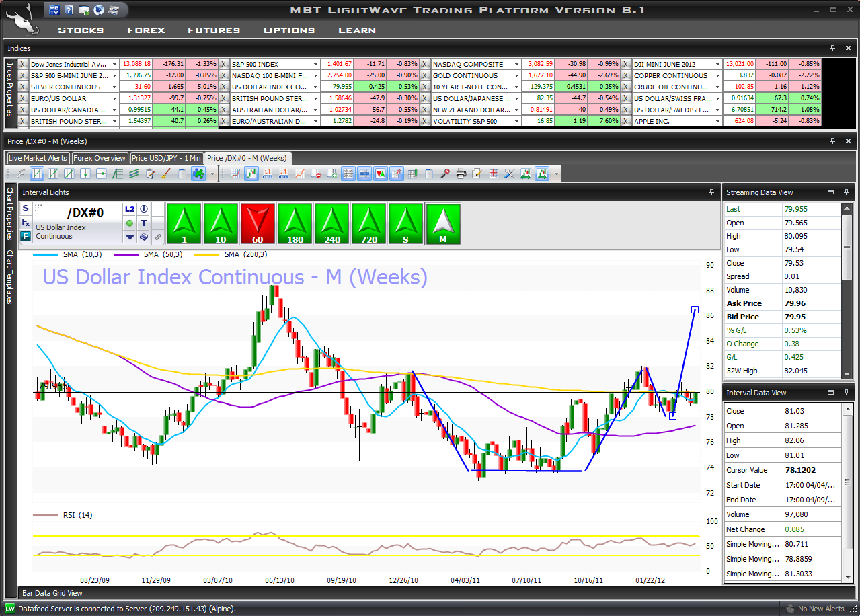Open the APPLE INC. symbol dropdown
This screenshot has width=860, height=616.
pos(717,122)
